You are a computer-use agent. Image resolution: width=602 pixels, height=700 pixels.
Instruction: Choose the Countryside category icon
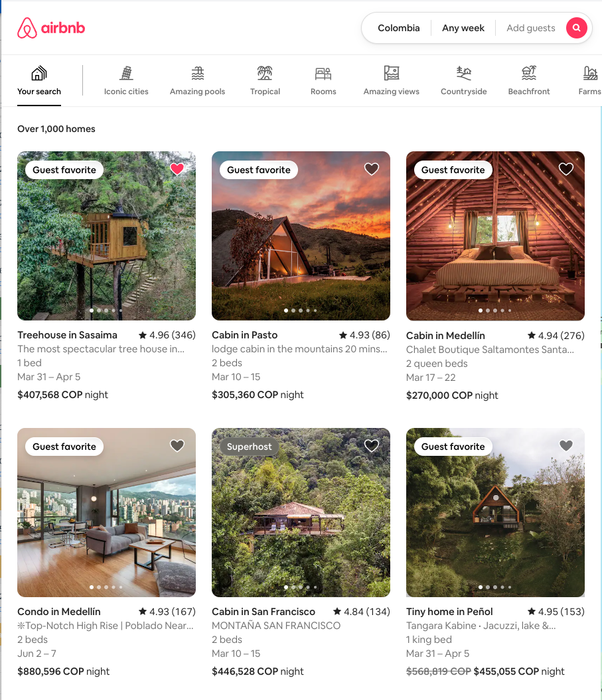click(463, 73)
